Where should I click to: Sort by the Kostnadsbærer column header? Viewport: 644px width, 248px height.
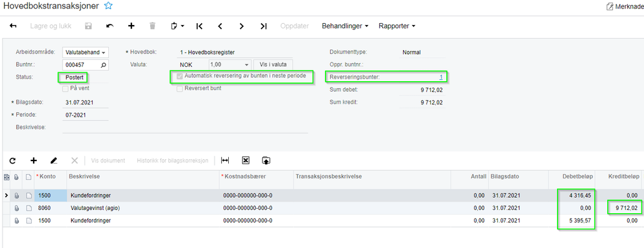(x=257, y=176)
